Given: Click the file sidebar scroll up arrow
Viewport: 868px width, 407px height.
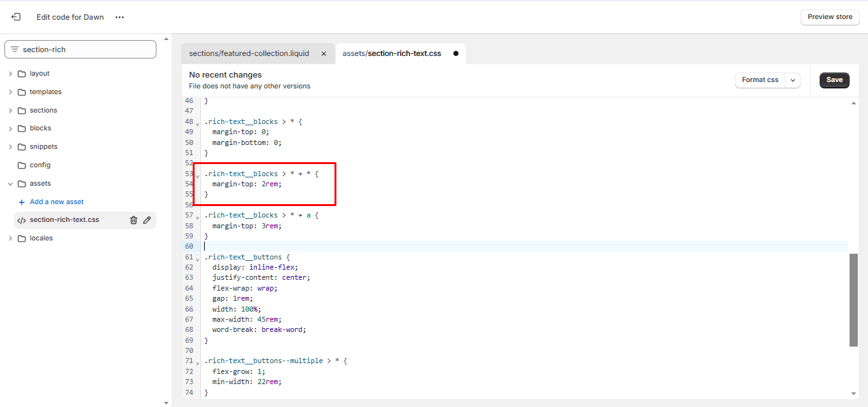Looking at the screenshot, I should (x=167, y=39).
